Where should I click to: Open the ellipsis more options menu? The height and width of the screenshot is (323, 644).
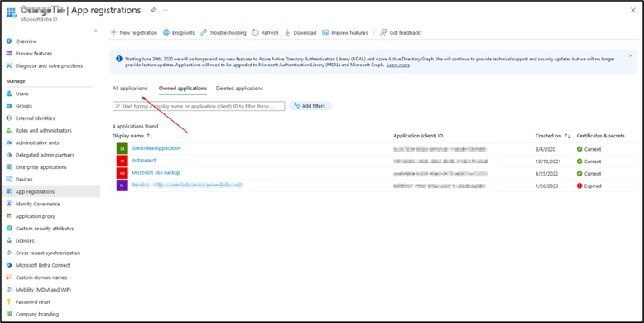pyautogui.click(x=166, y=10)
